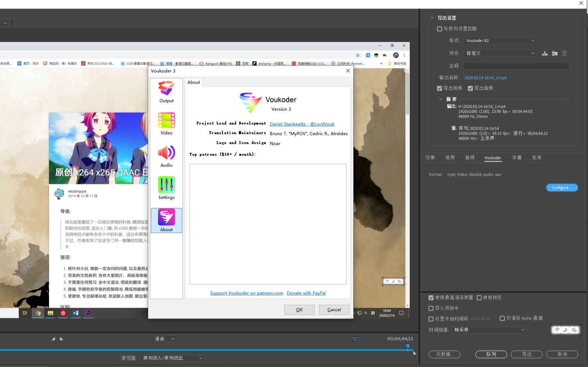The height and width of the screenshot is (367, 588).
Task: Collapse the 摘要 summary section
Action: (x=441, y=99)
